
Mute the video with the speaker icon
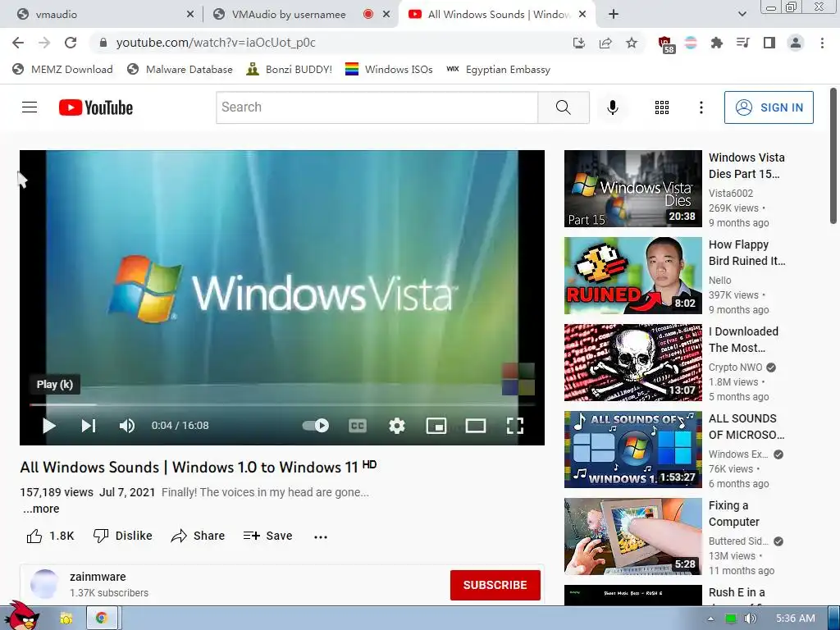(127, 426)
